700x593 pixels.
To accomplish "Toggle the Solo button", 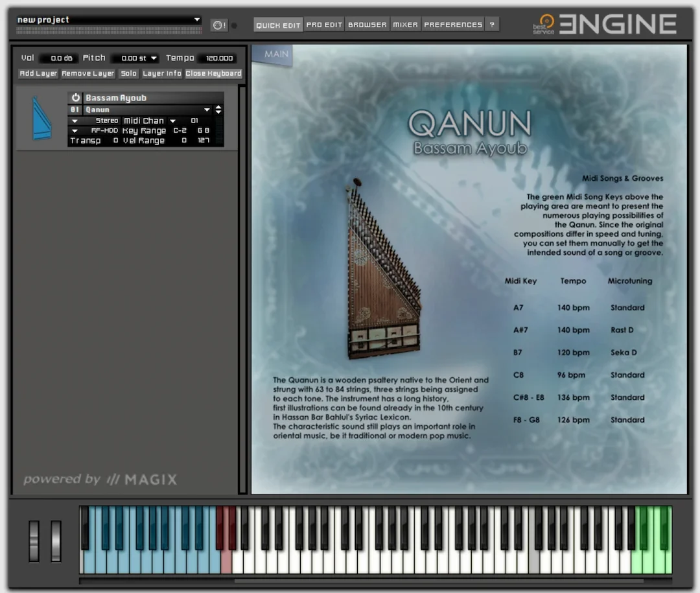I will 128,73.
